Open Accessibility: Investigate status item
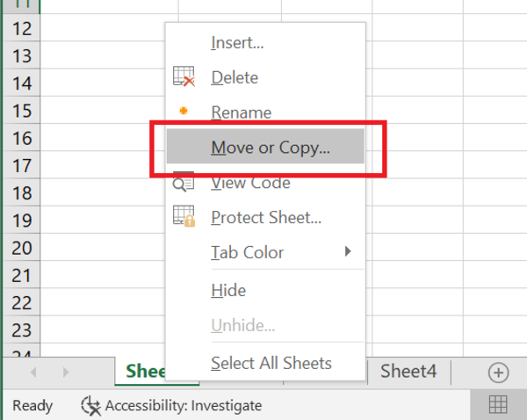This screenshot has width=527, height=420. pos(171,406)
